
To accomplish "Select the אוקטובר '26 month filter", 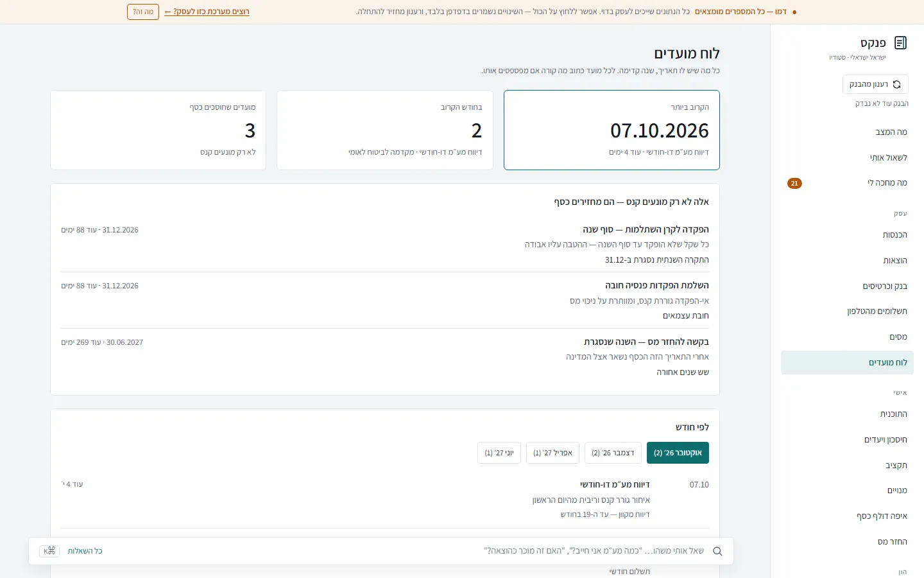I will pos(678,453).
